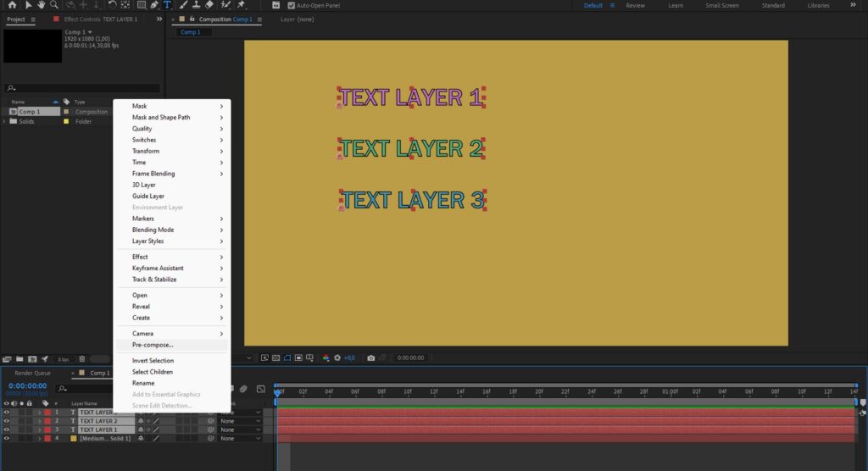The image size is (868, 471).
Task: Show more workspaces with the double-arrow
Action: [x=853, y=5]
